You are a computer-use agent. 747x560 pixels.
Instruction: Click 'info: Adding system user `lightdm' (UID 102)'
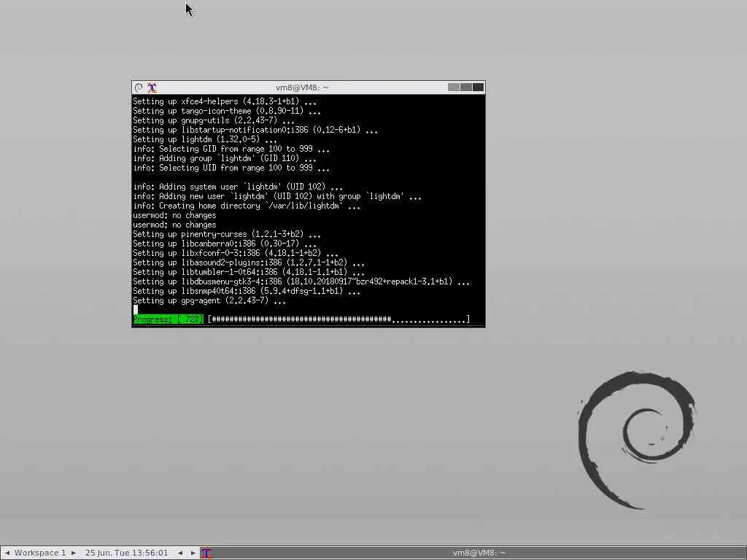[x=238, y=187]
